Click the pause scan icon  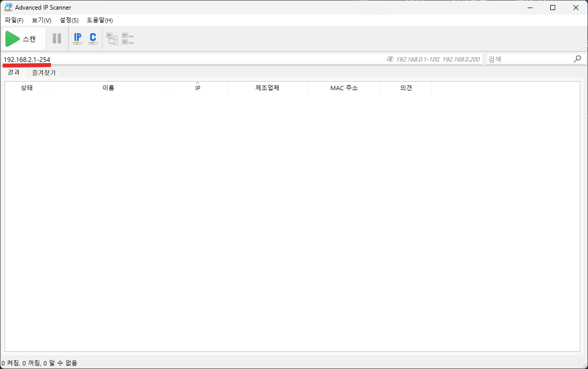point(57,38)
